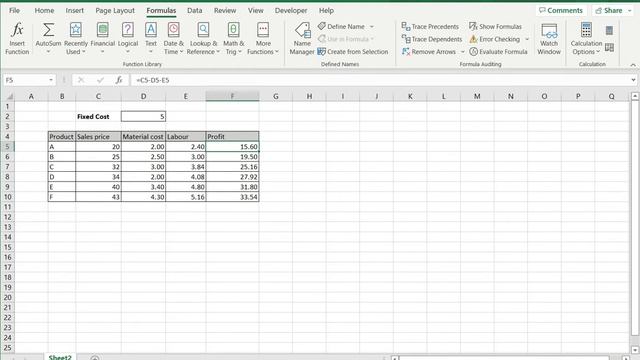Click Trace Precedents
This screenshot has width=640, height=360.
[430, 27]
